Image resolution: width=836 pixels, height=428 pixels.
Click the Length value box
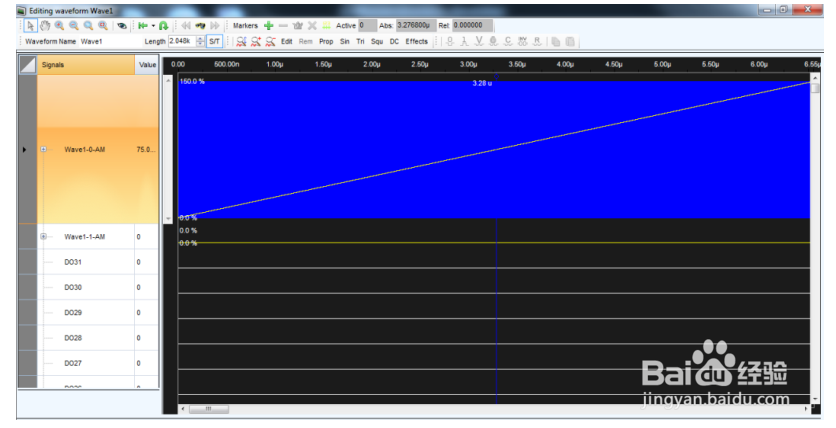point(182,41)
